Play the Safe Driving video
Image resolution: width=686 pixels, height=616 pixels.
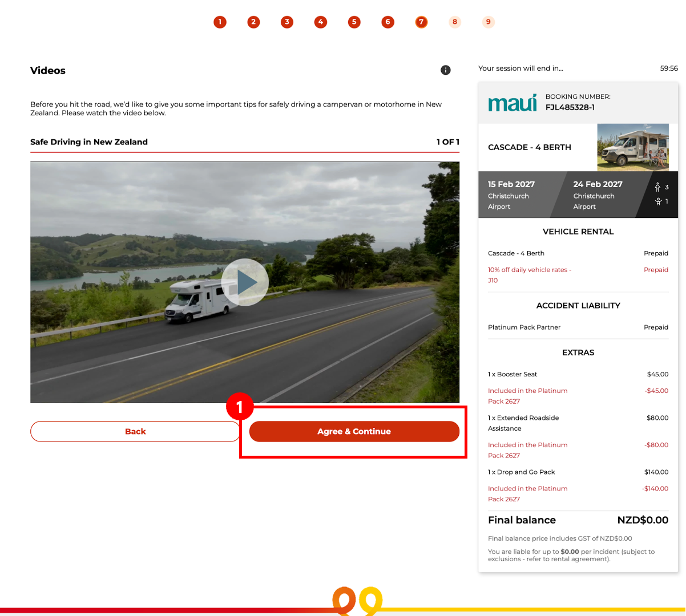[245, 282]
